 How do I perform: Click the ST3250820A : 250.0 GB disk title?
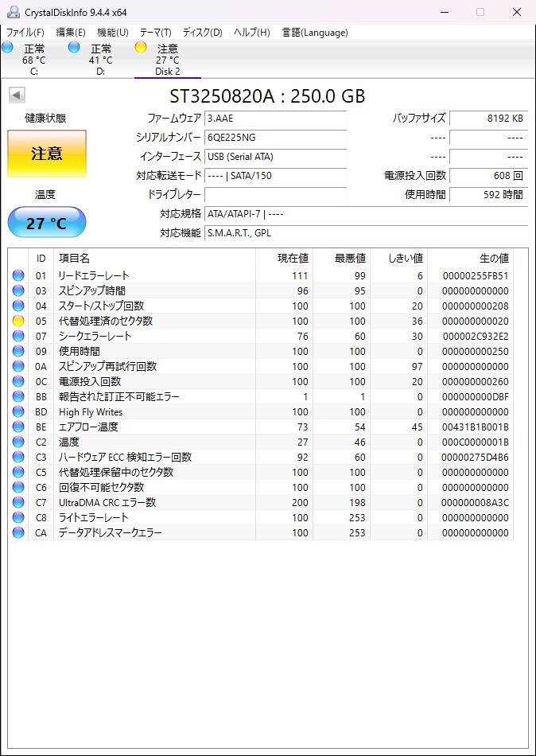pos(267,96)
